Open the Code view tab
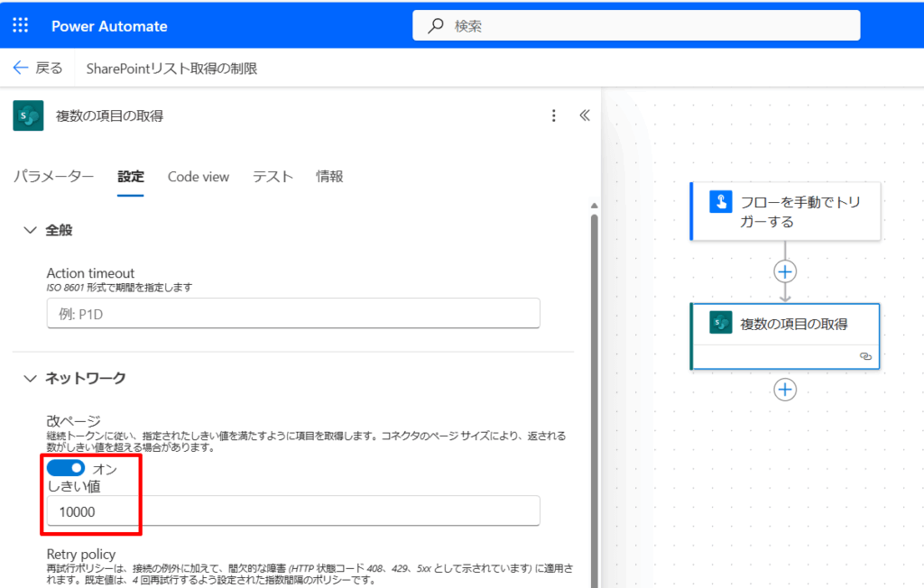The image size is (924, 588). 198,176
